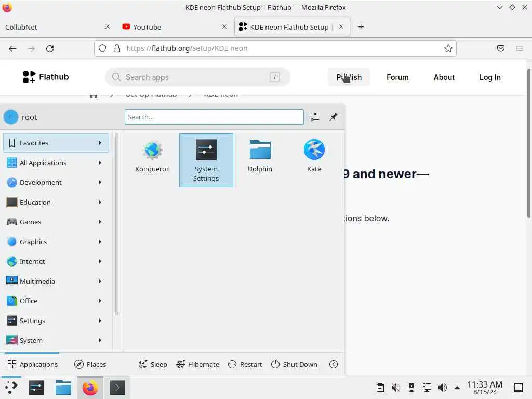Image resolution: width=532 pixels, height=399 pixels.
Task: Expand more session options arrow
Action: click(x=334, y=364)
